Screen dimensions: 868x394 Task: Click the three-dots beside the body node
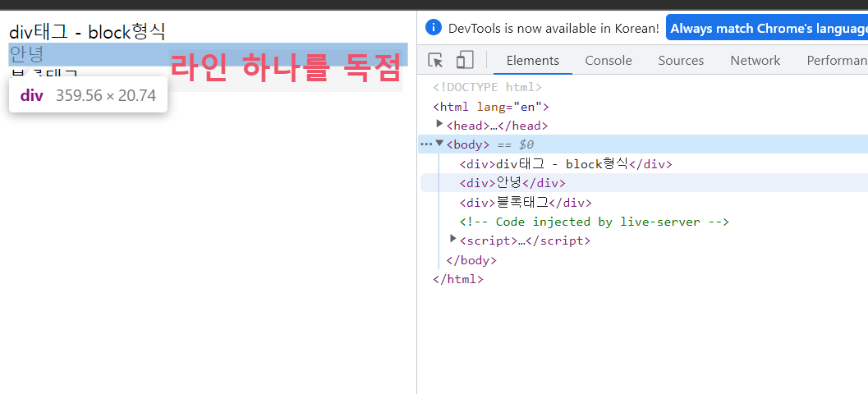point(425,144)
